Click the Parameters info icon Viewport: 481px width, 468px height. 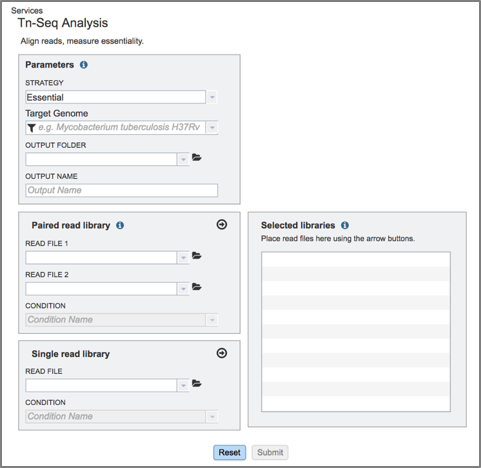(84, 65)
